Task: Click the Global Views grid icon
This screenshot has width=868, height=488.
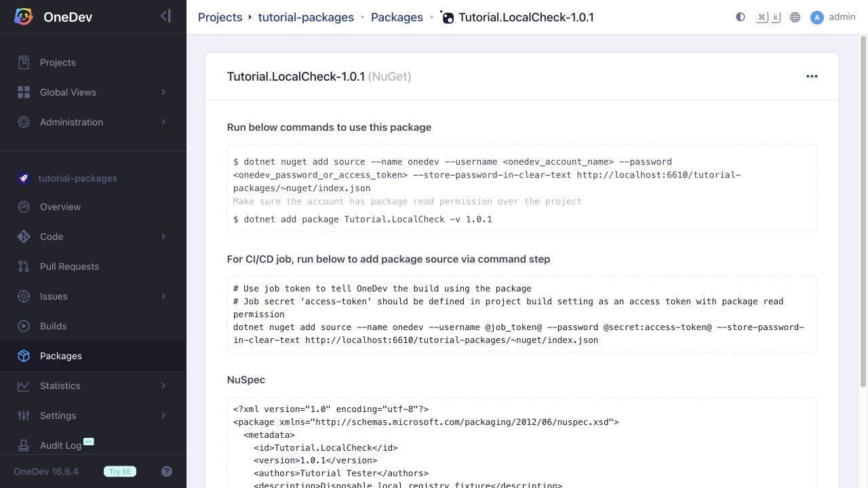Action: pos(24,92)
